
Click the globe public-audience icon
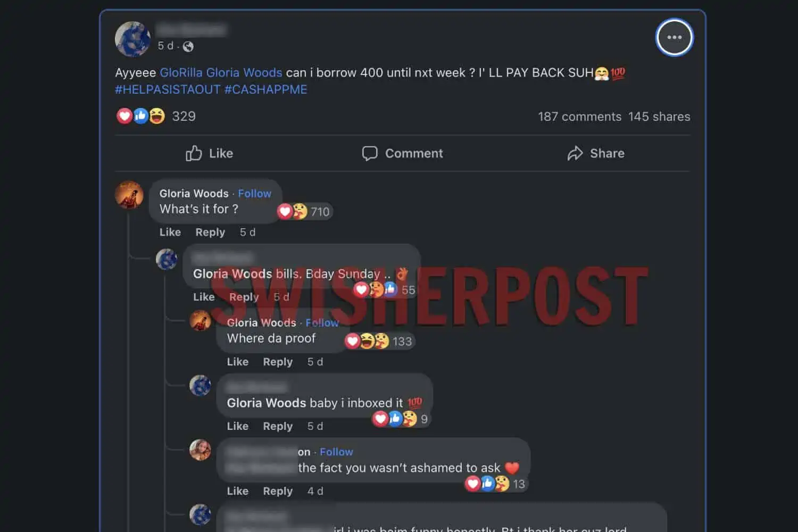(x=188, y=46)
